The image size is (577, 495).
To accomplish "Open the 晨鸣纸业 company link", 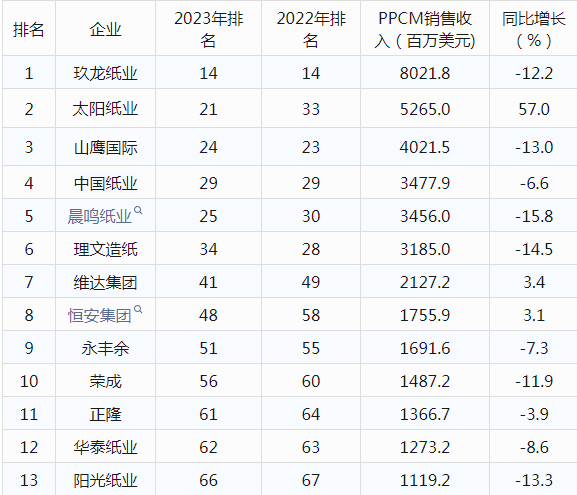I will tap(99, 216).
